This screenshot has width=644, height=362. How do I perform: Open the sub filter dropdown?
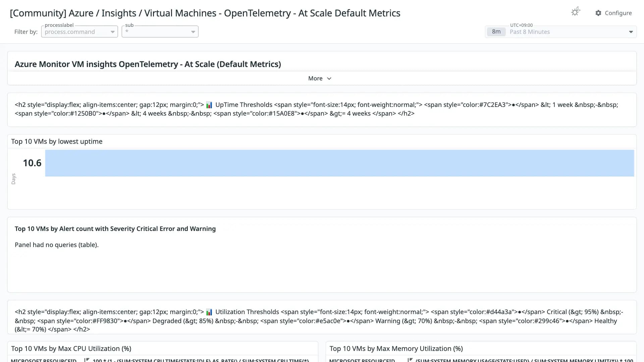[x=160, y=32]
